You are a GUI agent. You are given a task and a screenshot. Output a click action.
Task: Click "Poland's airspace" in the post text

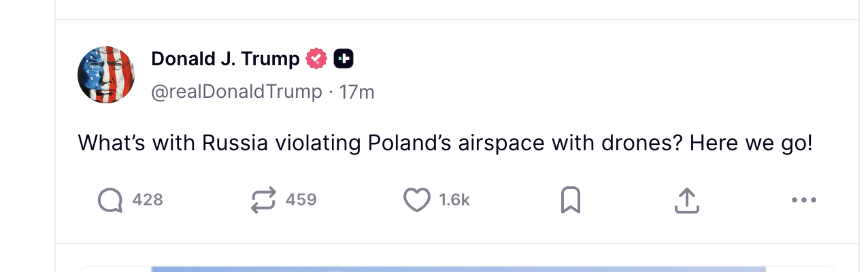pyautogui.click(x=456, y=143)
